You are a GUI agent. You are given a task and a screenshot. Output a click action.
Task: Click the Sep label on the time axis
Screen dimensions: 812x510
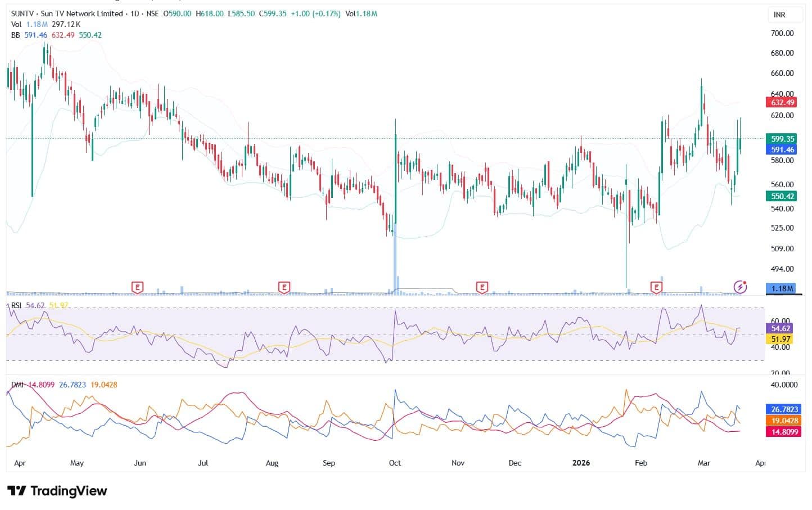[329, 463]
